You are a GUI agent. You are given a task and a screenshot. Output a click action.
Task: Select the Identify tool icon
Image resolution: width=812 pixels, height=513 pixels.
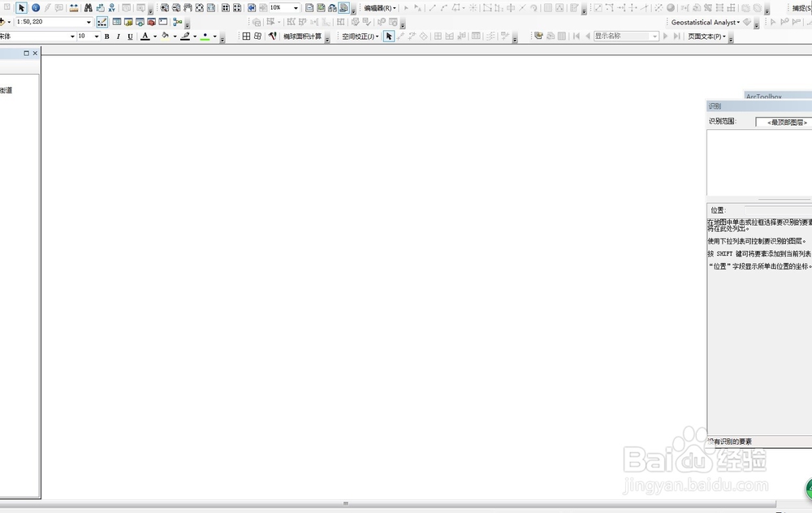(36, 8)
